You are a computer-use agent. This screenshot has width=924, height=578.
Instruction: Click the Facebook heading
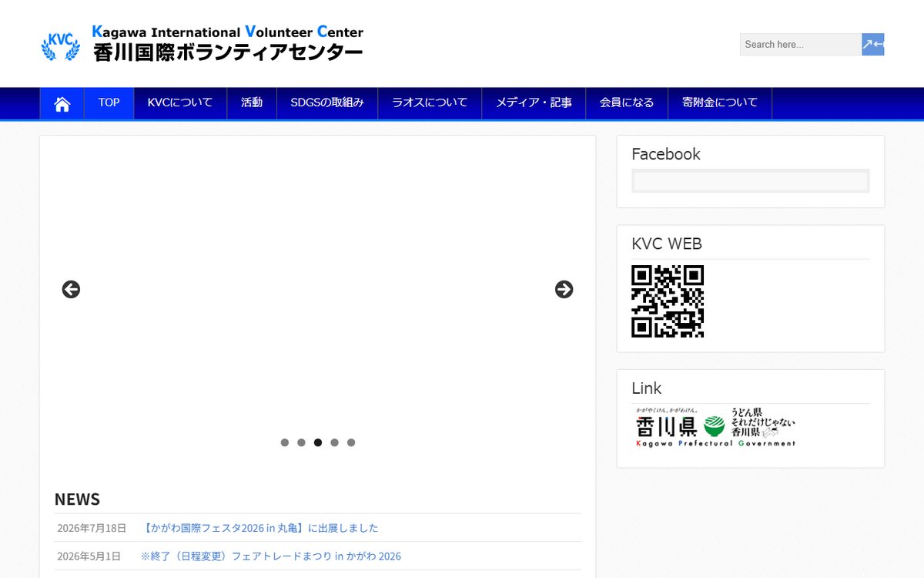(666, 154)
